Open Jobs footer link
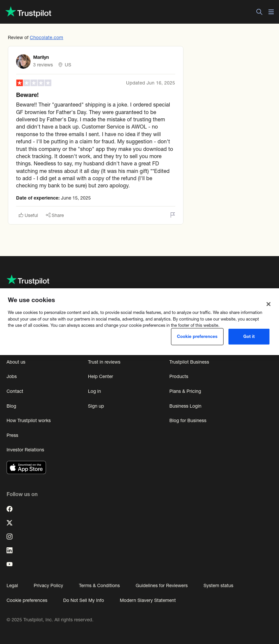This screenshot has width=279, height=644. (11, 376)
